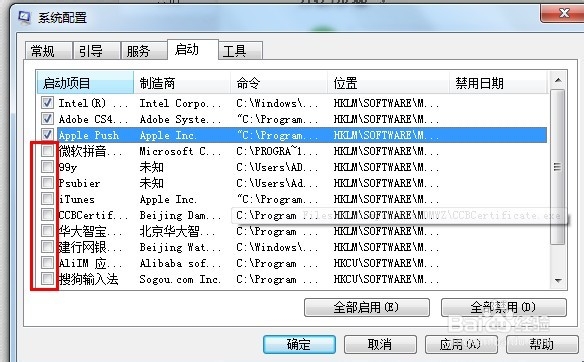Uncheck the Apple Push startup item

(47, 134)
